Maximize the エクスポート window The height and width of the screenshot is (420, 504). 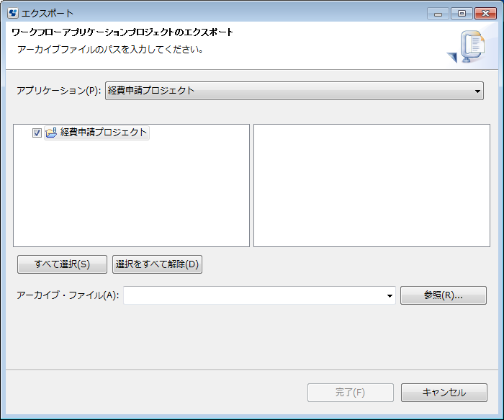462,14
